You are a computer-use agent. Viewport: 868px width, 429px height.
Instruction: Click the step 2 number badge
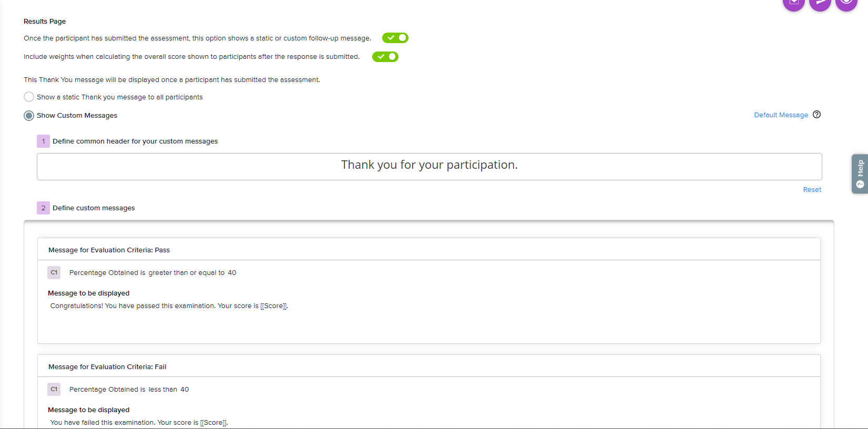[x=43, y=208]
